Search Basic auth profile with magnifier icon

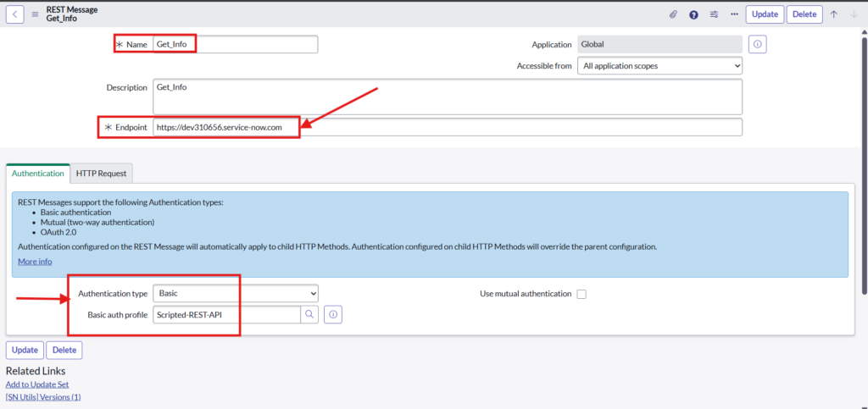310,314
